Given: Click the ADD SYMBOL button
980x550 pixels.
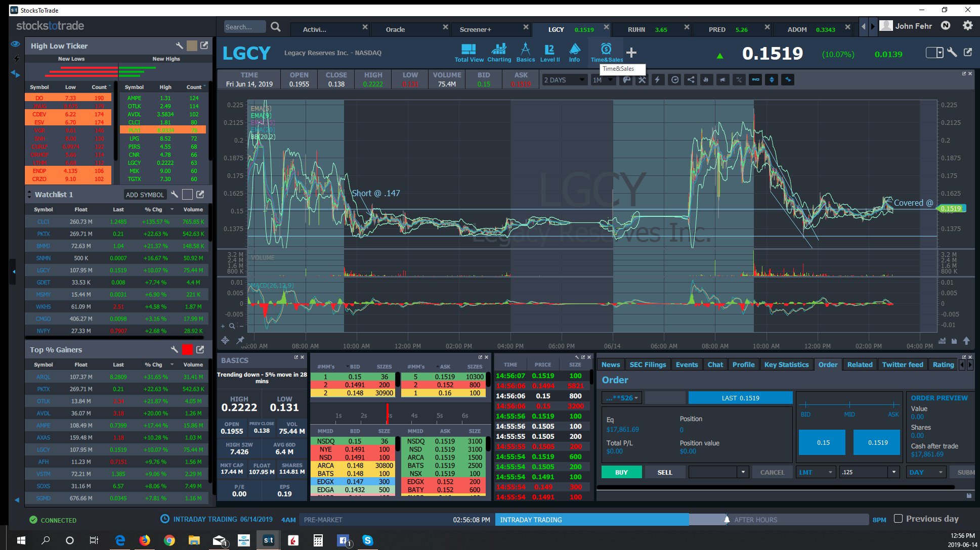Looking at the screenshot, I should click(145, 195).
